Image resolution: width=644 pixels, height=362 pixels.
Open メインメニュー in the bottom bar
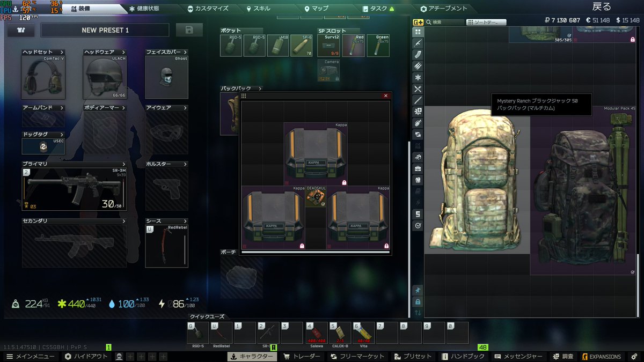click(x=31, y=356)
